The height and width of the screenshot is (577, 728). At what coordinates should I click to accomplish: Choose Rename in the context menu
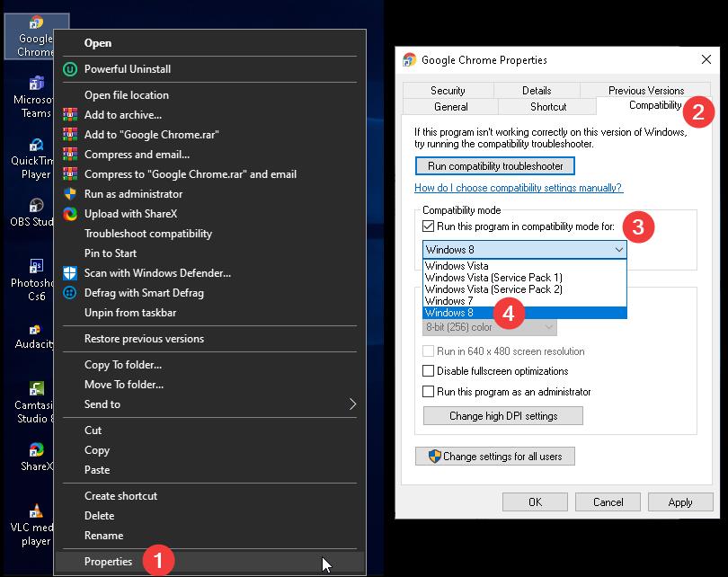(x=209, y=536)
